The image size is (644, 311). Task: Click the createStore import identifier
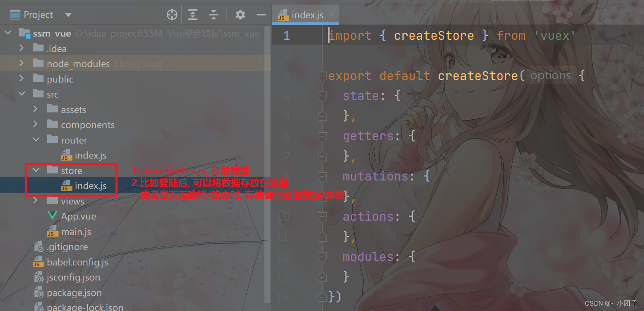point(434,36)
